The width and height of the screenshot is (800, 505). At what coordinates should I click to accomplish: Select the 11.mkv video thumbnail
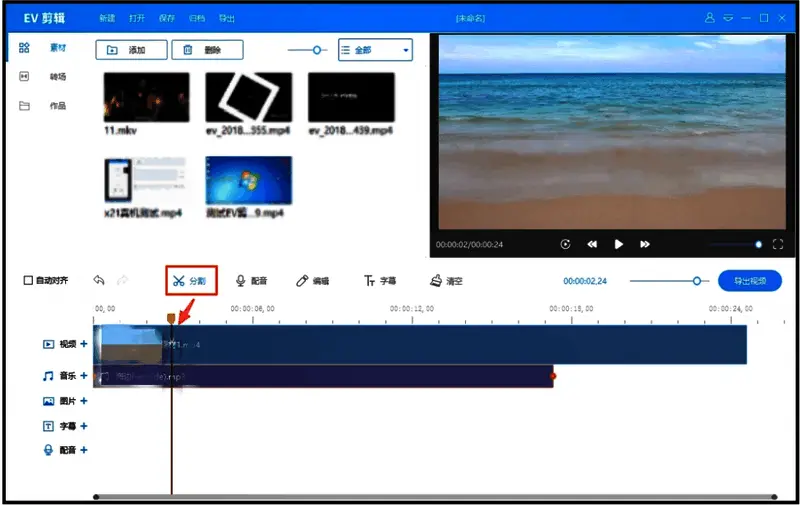tap(146, 97)
